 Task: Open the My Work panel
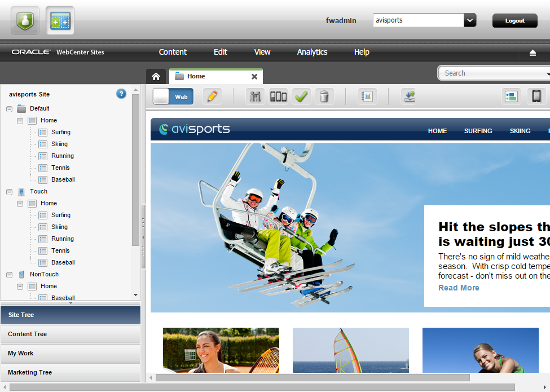(71, 353)
